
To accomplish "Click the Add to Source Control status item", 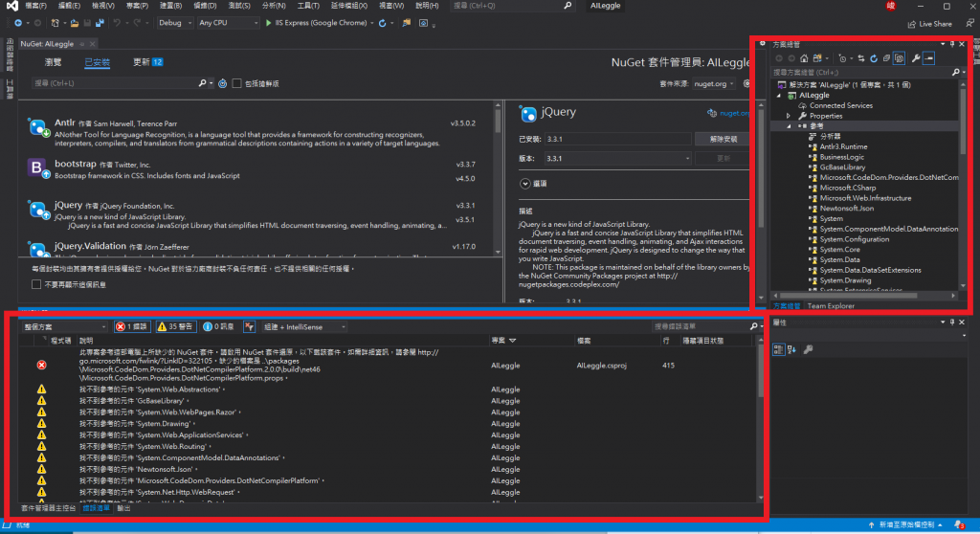I will point(905,525).
